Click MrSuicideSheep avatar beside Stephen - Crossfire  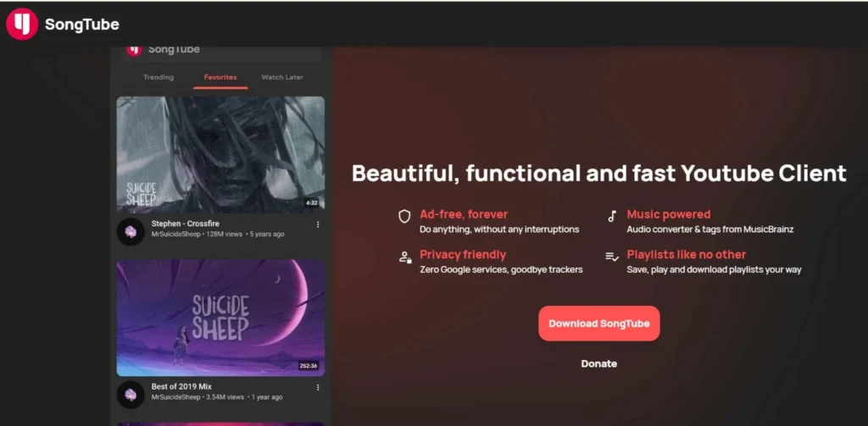point(131,232)
